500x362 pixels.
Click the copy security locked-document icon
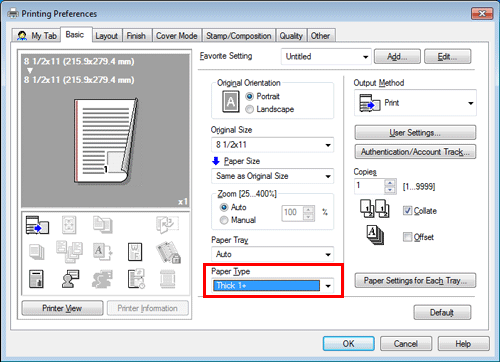tap(168, 252)
